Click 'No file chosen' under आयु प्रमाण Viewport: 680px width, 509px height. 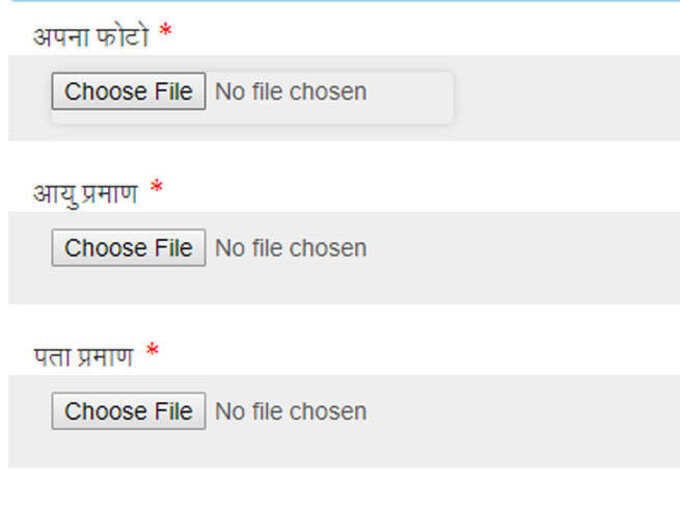(291, 248)
